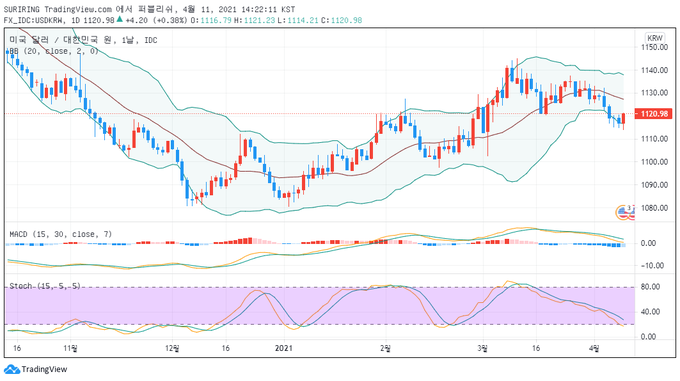Image resolution: width=680 pixels, height=381 pixels.
Task: Click the close value C:1120.98
Action: pos(341,20)
